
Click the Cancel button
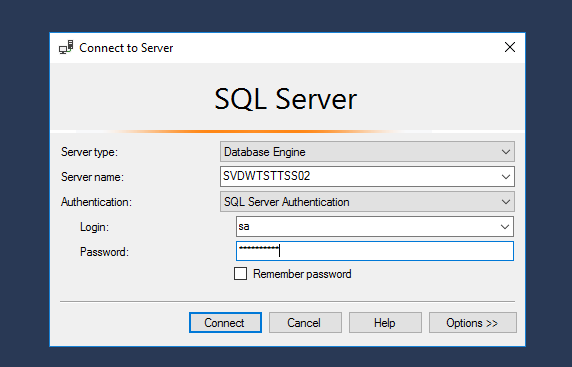[x=305, y=322]
